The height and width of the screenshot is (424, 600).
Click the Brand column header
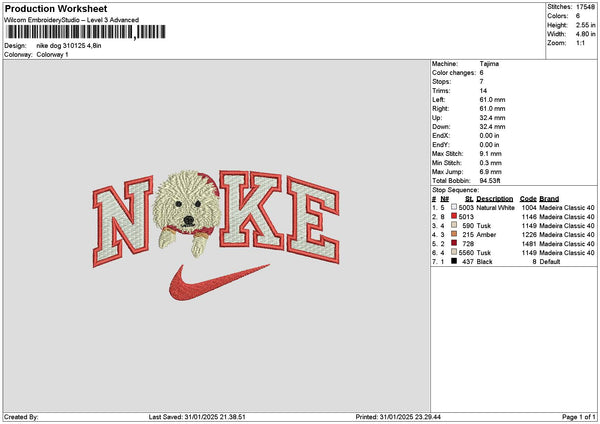point(549,199)
